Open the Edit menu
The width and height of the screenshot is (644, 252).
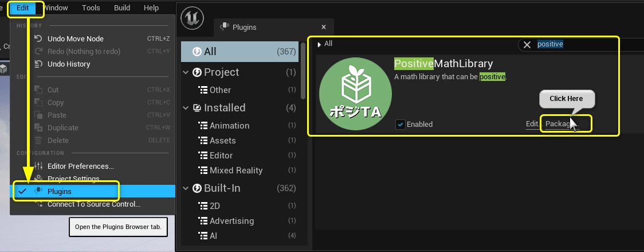[22, 8]
